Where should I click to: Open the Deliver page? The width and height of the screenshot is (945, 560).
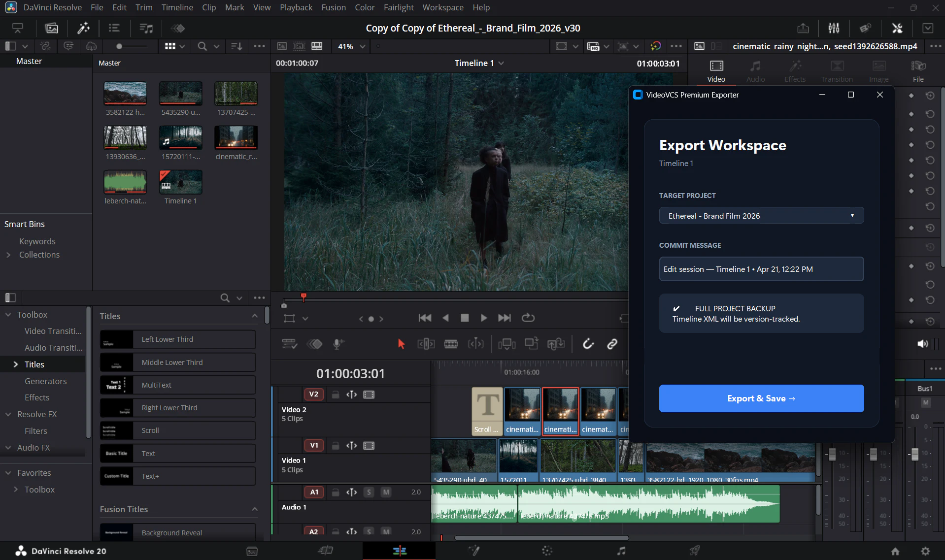coord(695,551)
